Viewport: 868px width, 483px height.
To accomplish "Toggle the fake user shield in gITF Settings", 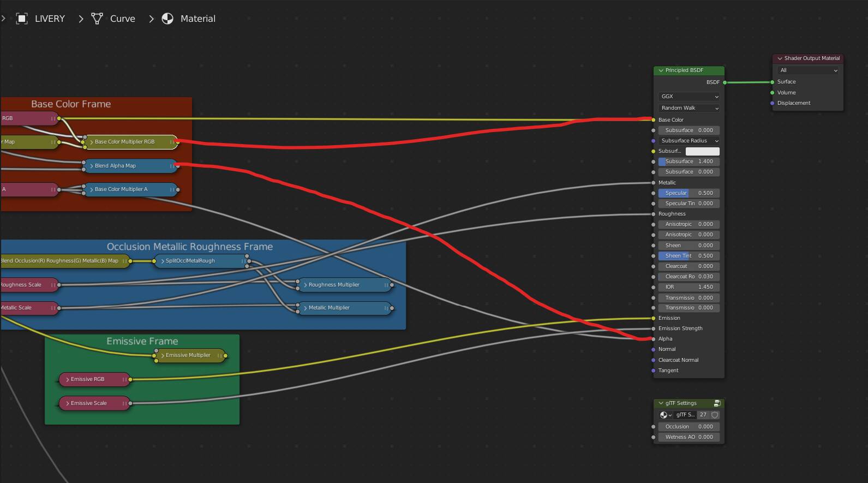I will pos(715,415).
